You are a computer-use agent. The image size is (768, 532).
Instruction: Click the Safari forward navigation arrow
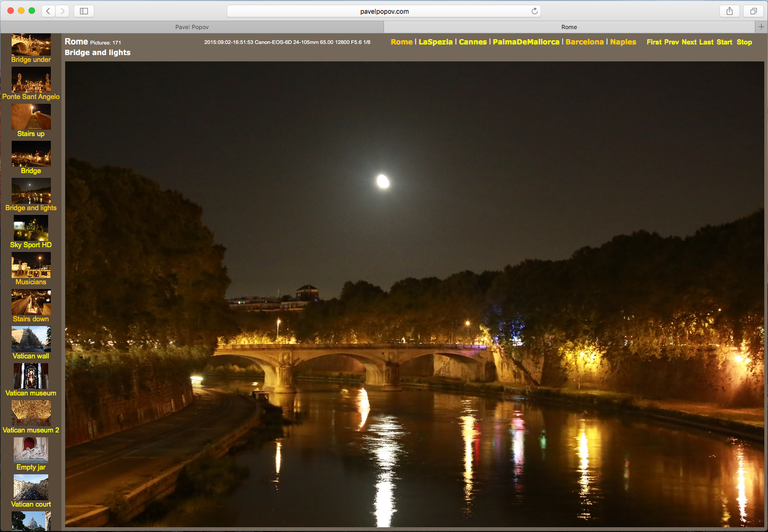click(x=62, y=11)
